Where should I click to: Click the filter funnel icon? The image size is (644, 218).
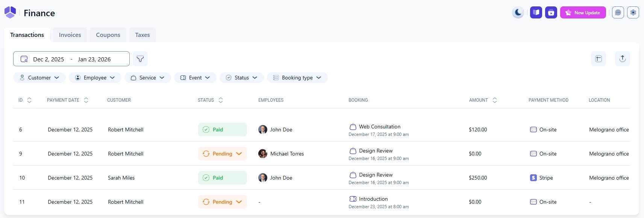click(x=140, y=59)
